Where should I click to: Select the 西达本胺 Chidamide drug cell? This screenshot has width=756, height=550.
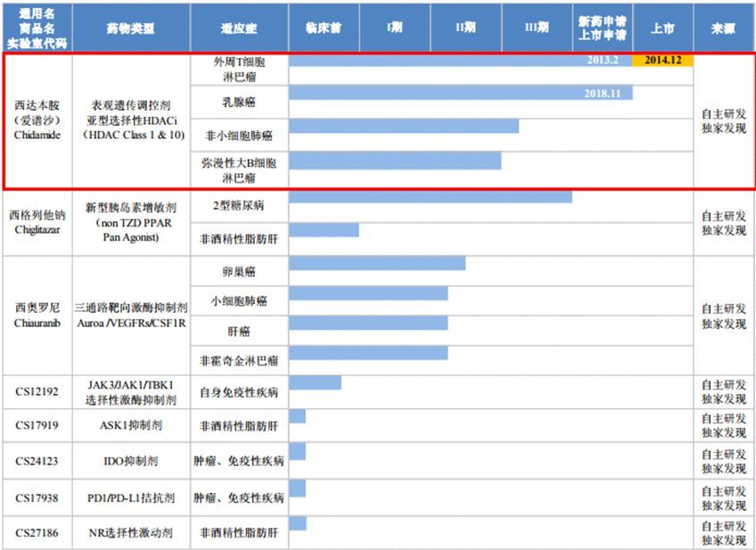click(37, 120)
